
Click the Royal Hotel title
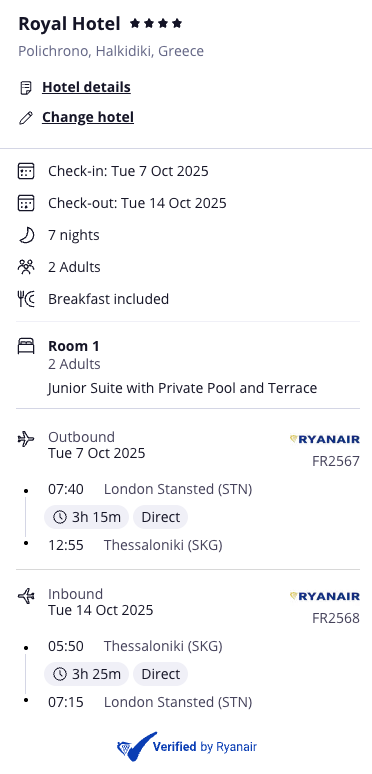coord(69,24)
